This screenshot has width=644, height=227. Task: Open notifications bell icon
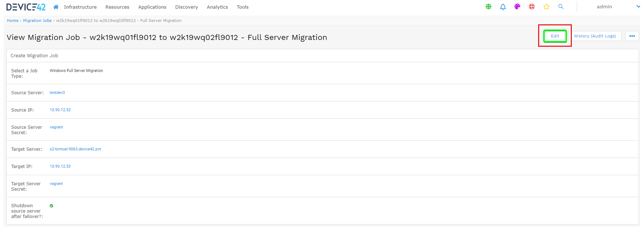[503, 7]
